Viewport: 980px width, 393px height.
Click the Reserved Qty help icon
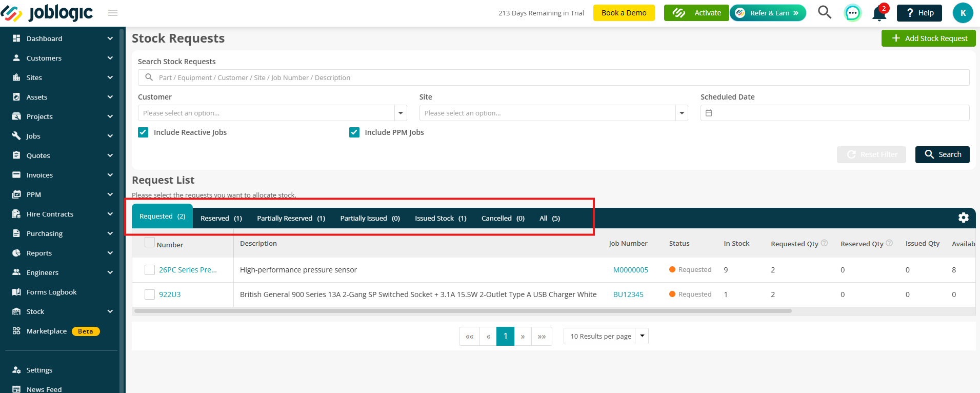tap(889, 243)
